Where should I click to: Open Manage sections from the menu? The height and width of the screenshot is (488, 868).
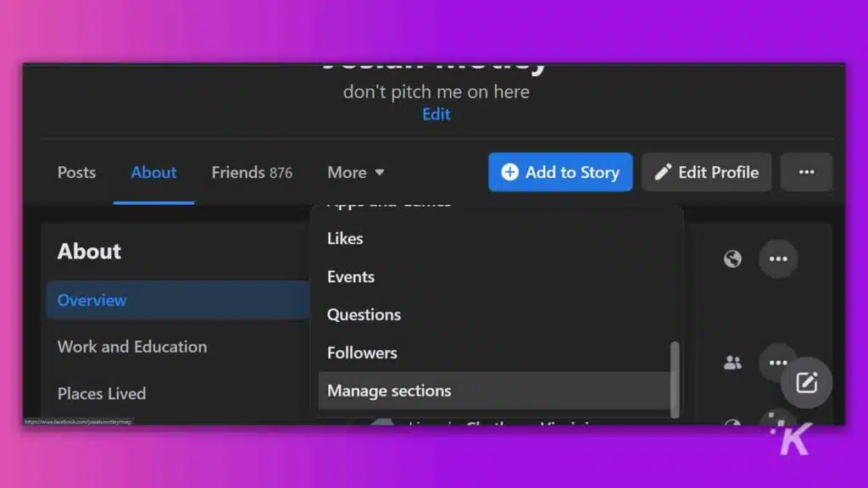point(389,391)
